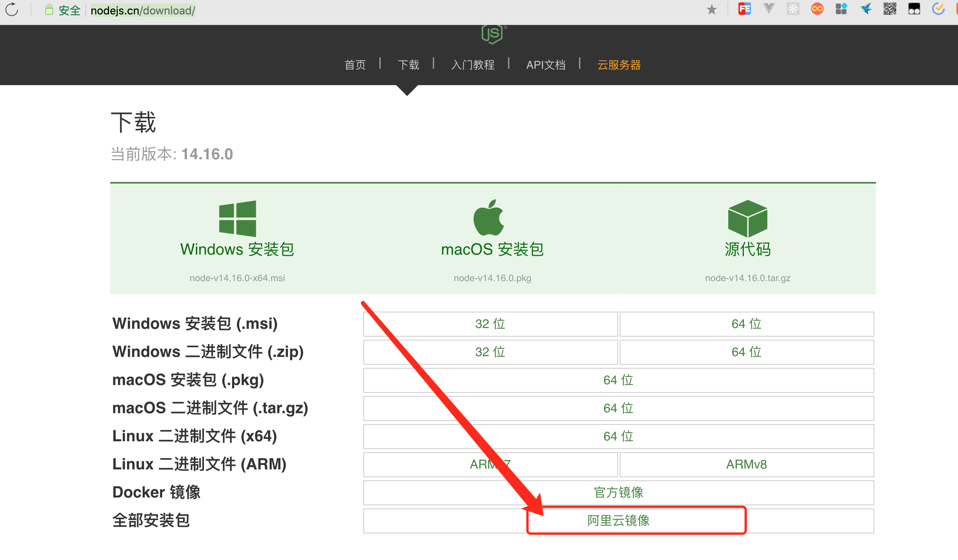This screenshot has width=958, height=560.
Task: Open the 入门教程 navigation menu item
Action: pyautogui.click(x=473, y=65)
